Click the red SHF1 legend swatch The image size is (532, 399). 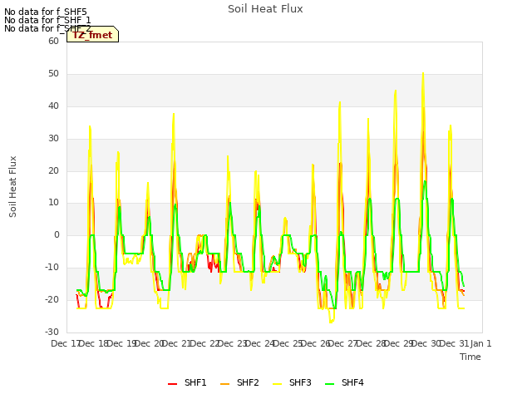(172, 384)
